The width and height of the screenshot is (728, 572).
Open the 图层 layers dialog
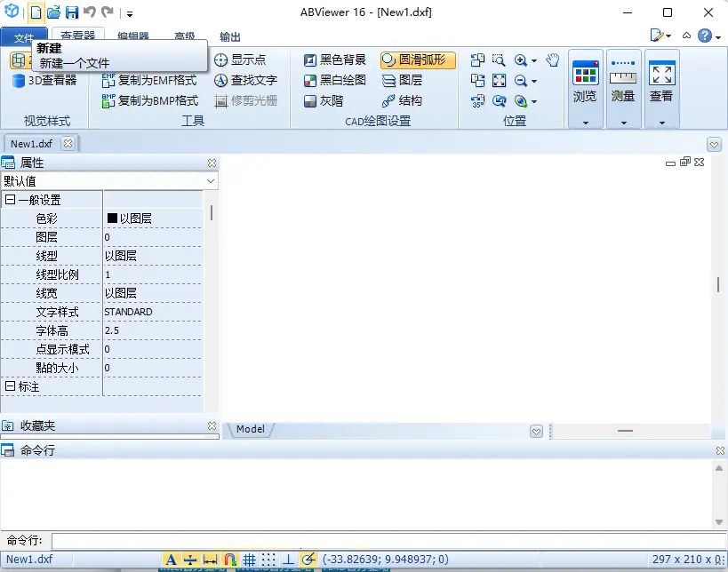[402, 80]
